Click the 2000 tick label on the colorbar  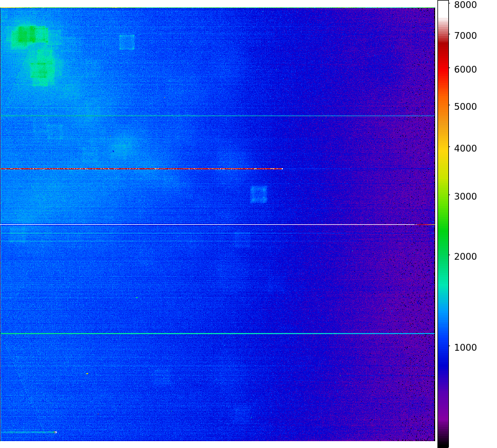(465, 256)
